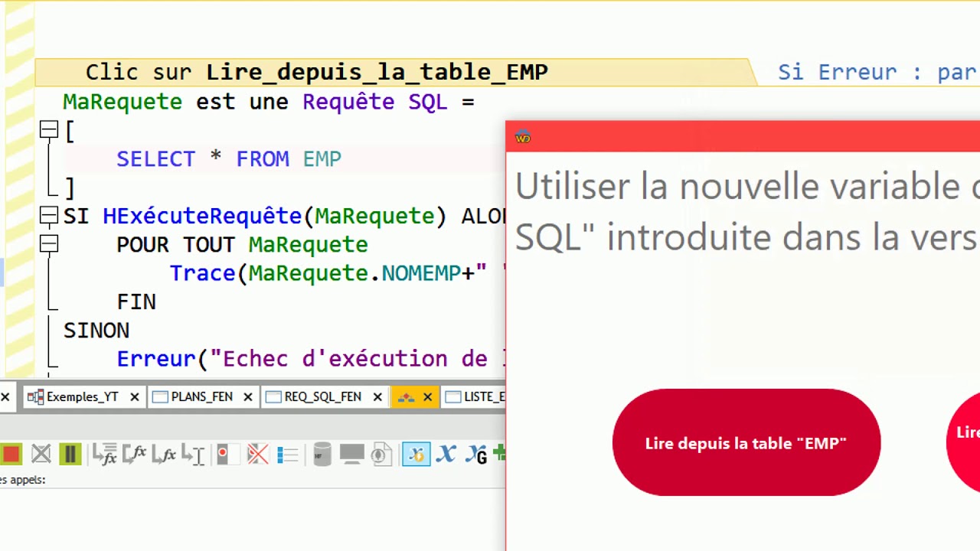Click Clic sur Lire_depuis_la_table_EMP header
Image resolution: width=980 pixels, height=551 pixels.
click(317, 72)
